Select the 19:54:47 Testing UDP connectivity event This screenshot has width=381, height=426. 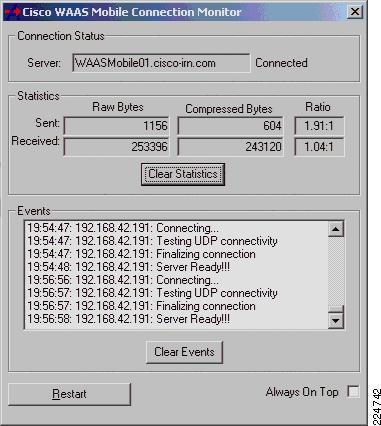click(176, 241)
